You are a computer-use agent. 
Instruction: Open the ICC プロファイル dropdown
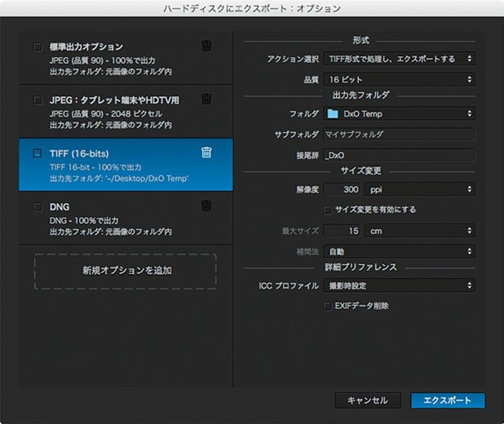click(x=400, y=285)
